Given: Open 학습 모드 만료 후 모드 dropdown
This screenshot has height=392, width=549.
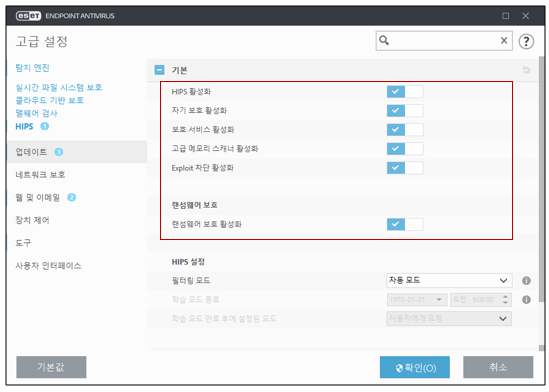Looking at the screenshot, I should coord(449,318).
